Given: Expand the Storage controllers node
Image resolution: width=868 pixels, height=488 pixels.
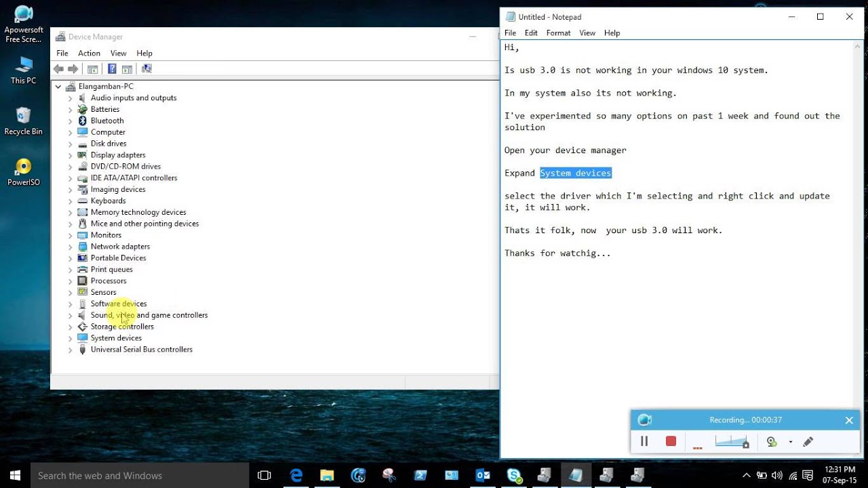Looking at the screenshot, I should coord(70,327).
